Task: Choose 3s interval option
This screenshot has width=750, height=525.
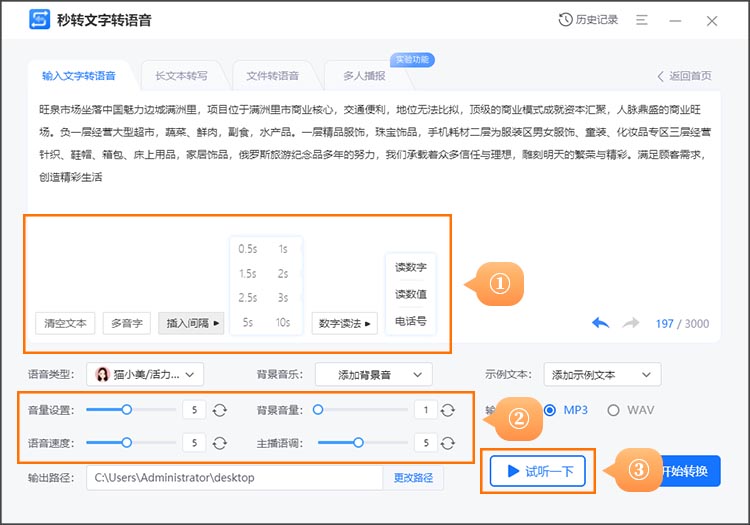Action: 283,297
